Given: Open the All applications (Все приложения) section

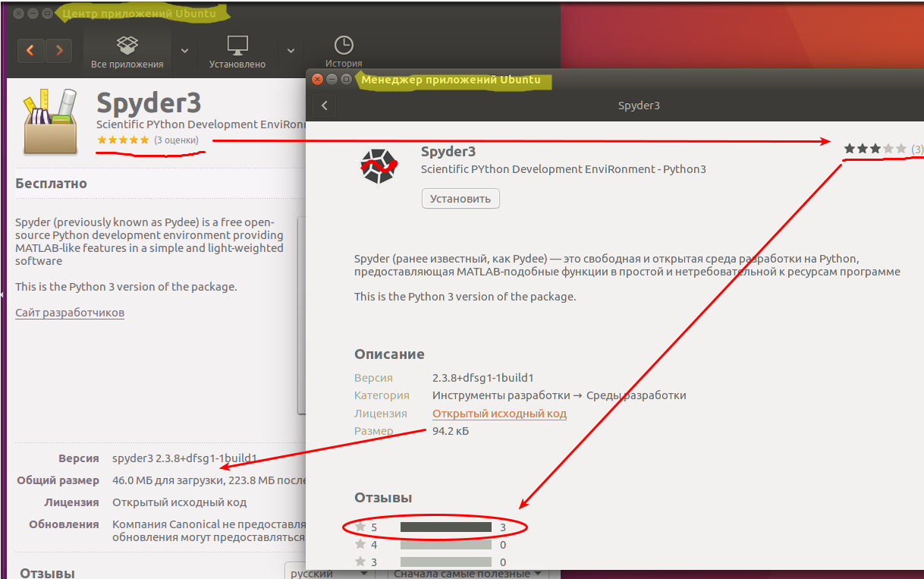Looking at the screenshot, I should 127,52.
